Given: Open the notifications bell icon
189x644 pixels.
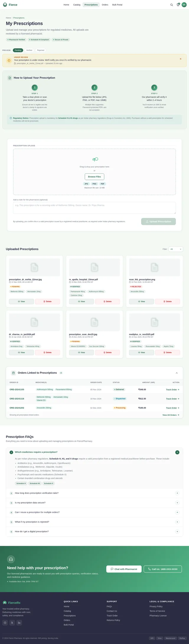Looking at the screenshot, I should (x=178, y=5).
